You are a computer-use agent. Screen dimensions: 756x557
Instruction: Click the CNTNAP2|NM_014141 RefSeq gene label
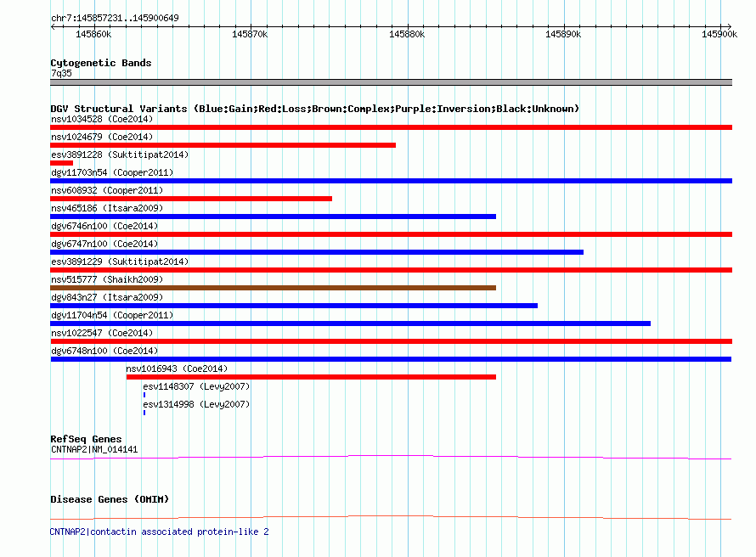94,449
